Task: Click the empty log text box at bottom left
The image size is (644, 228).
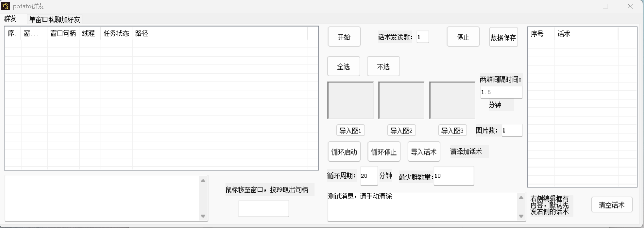Action: pos(102,198)
